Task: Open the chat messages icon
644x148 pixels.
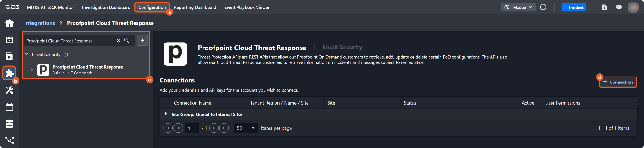Action: [619, 7]
